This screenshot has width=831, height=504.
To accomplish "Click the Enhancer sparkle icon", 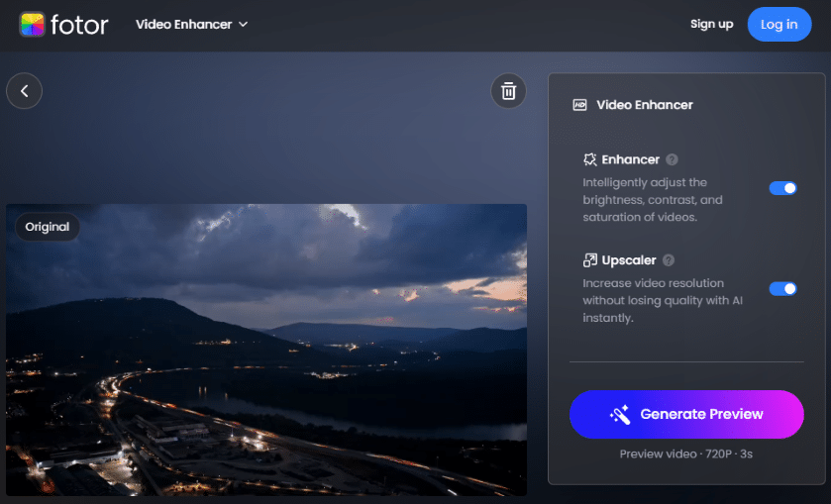I will pos(589,159).
